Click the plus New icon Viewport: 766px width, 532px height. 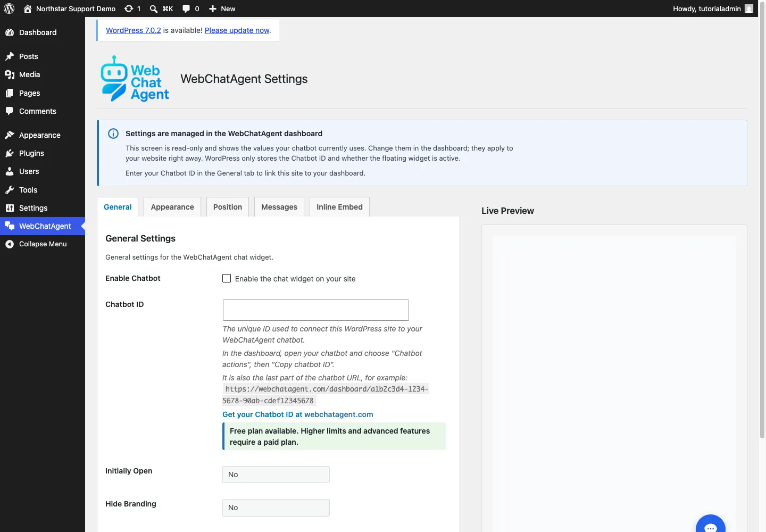tap(213, 9)
